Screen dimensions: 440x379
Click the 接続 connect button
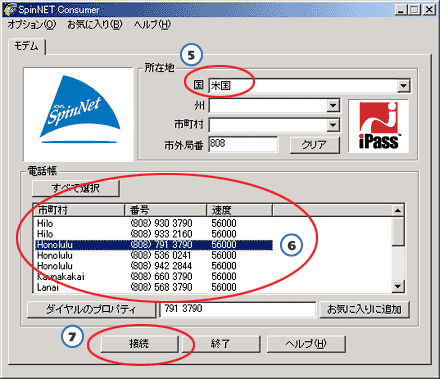pyautogui.click(x=139, y=343)
